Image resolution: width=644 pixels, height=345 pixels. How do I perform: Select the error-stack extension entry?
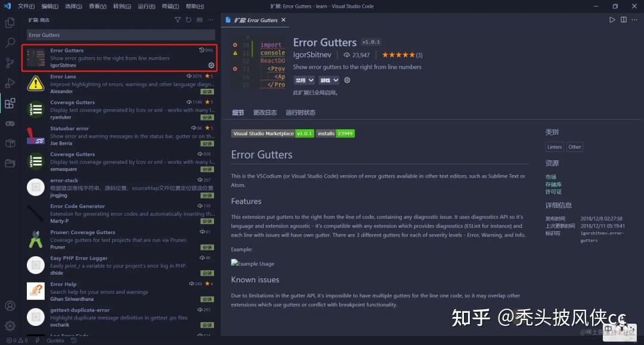(x=119, y=188)
